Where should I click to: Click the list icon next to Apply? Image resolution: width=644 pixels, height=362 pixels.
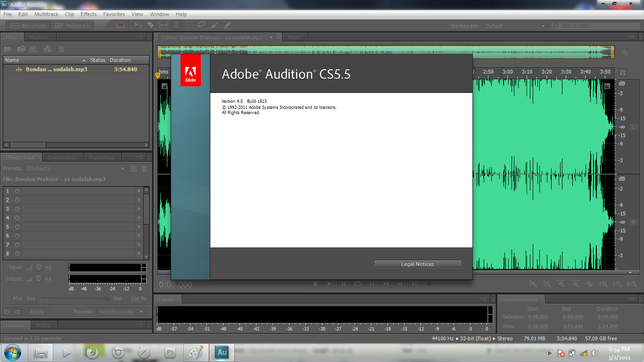[17, 312]
